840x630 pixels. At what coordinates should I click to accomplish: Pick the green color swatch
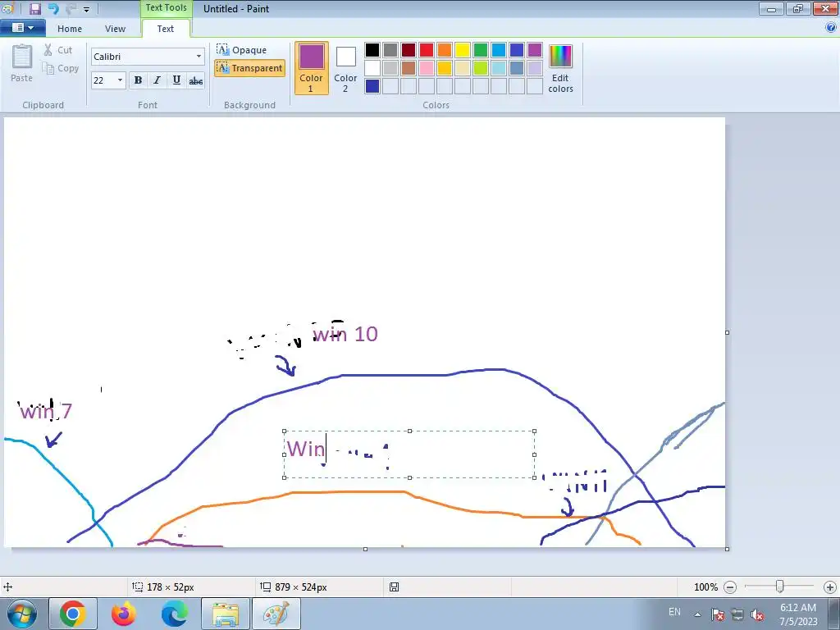tap(481, 50)
